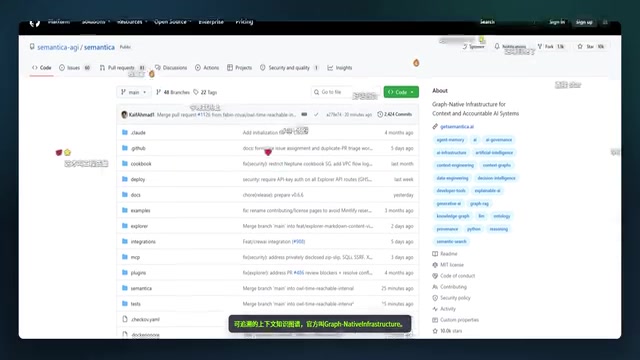Open the docs folder icon

click(125, 194)
